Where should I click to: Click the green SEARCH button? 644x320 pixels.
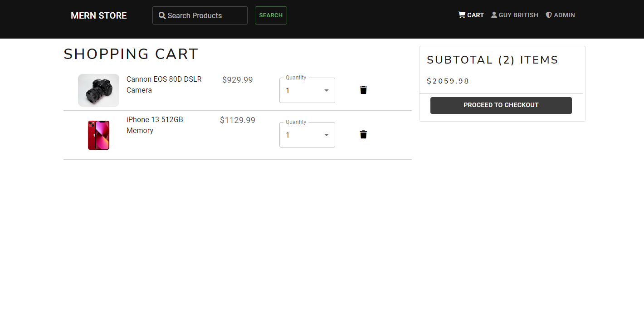coord(271,15)
